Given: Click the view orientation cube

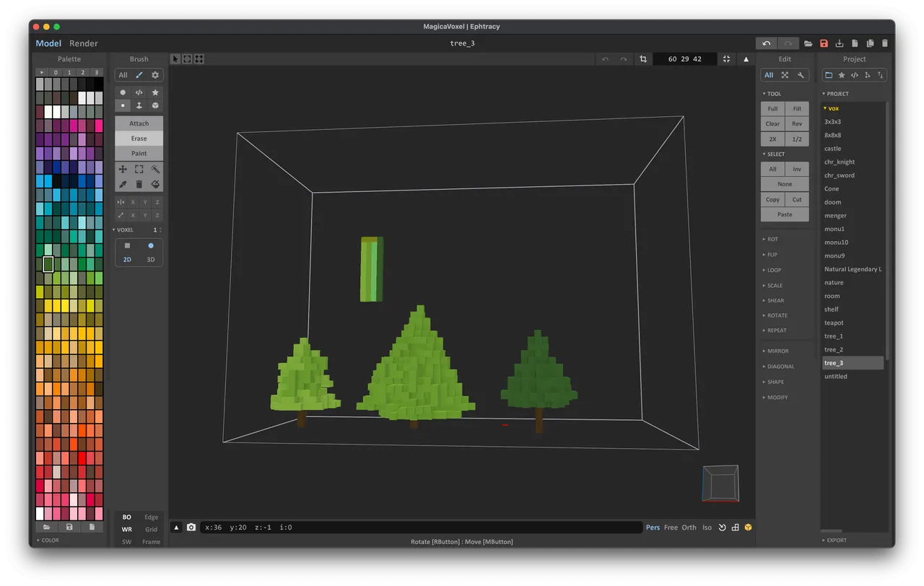Looking at the screenshot, I should (720, 484).
